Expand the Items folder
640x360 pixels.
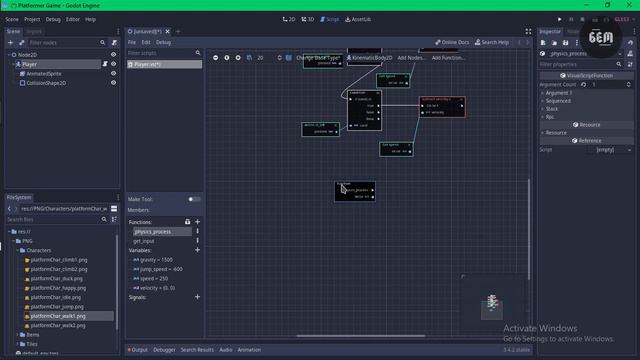coord(18,335)
